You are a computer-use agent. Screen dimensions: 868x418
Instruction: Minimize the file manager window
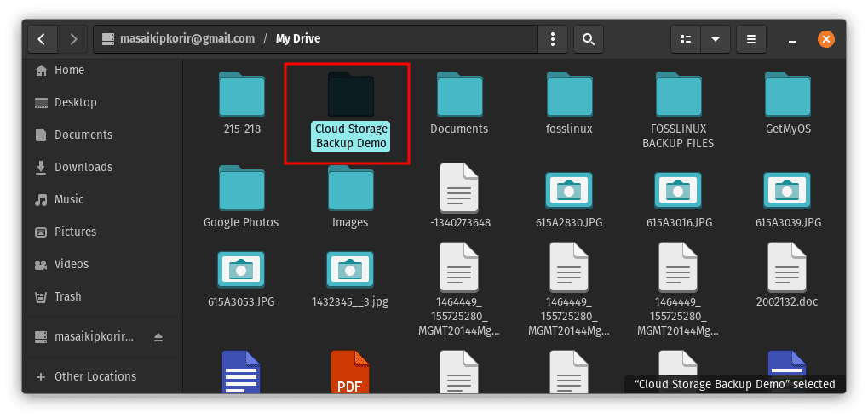tap(792, 40)
